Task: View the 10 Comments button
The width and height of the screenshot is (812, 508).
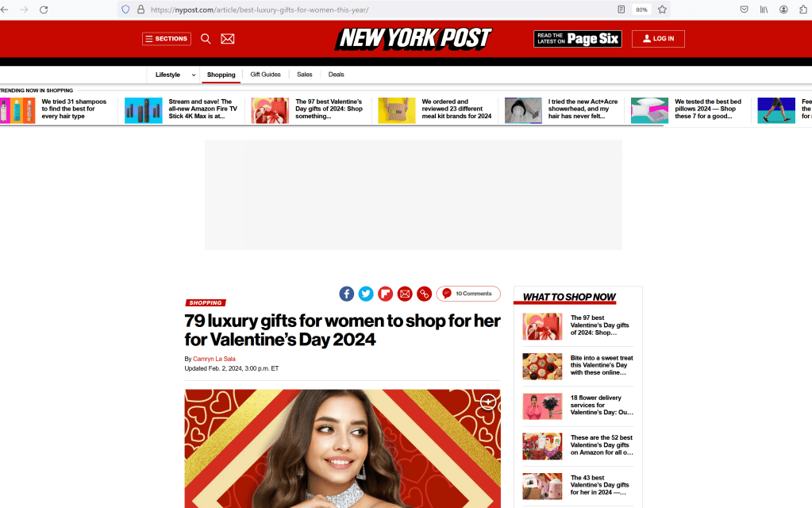Action: point(468,294)
